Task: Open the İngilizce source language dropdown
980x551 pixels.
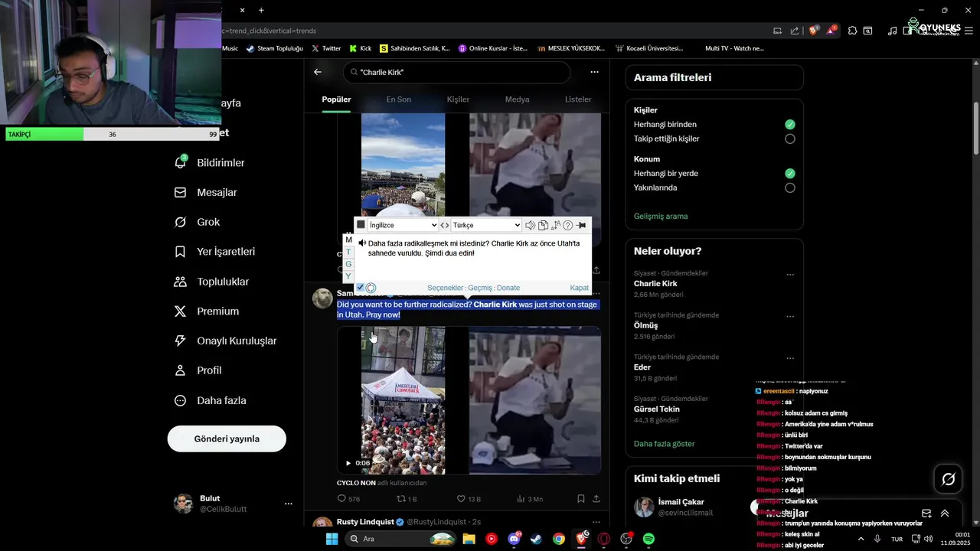Action: [403, 225]
